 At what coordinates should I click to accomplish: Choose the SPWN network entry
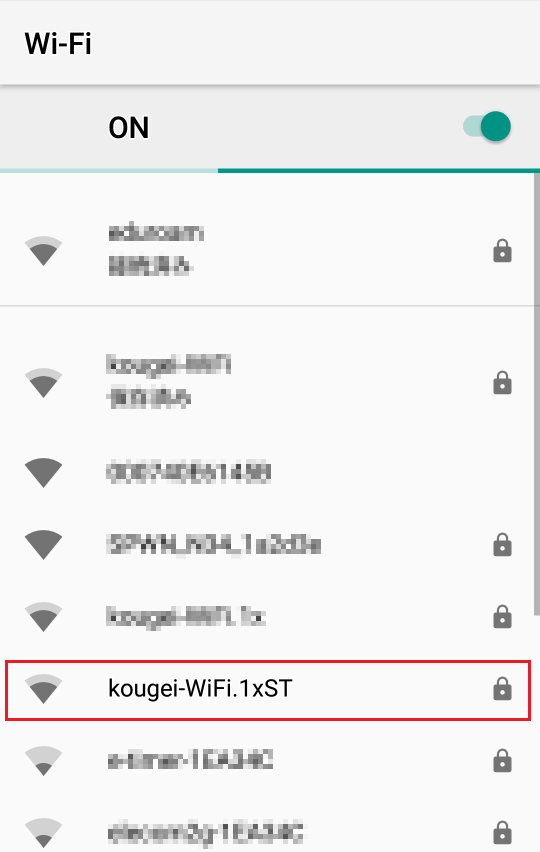(x=268, y=544)
